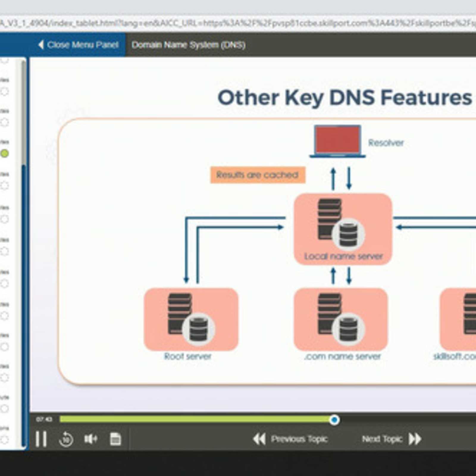Image resolution: width=476 pixels, height=476 pixels.
Task: Select the topic circle just above green one
Action: (4, 122)
